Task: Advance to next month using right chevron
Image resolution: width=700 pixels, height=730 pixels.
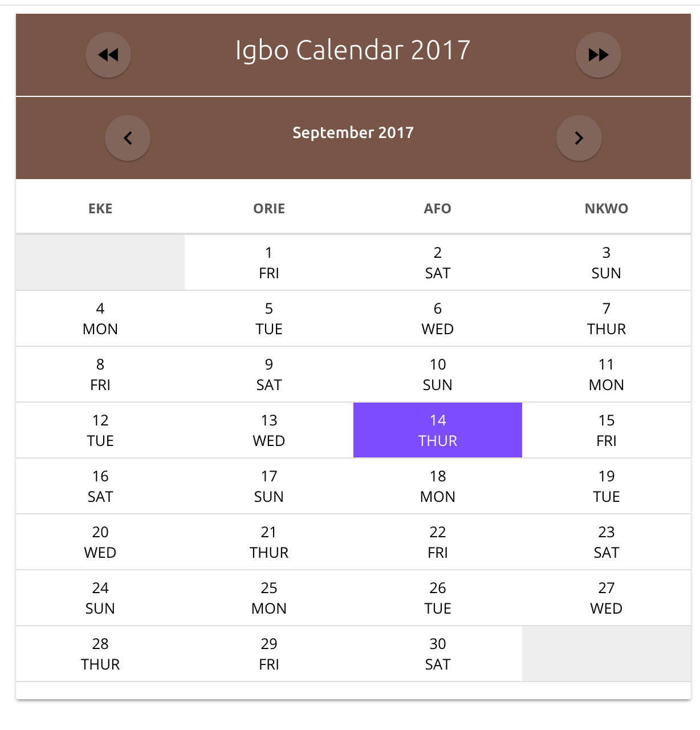Action: (x=579, y=138)
